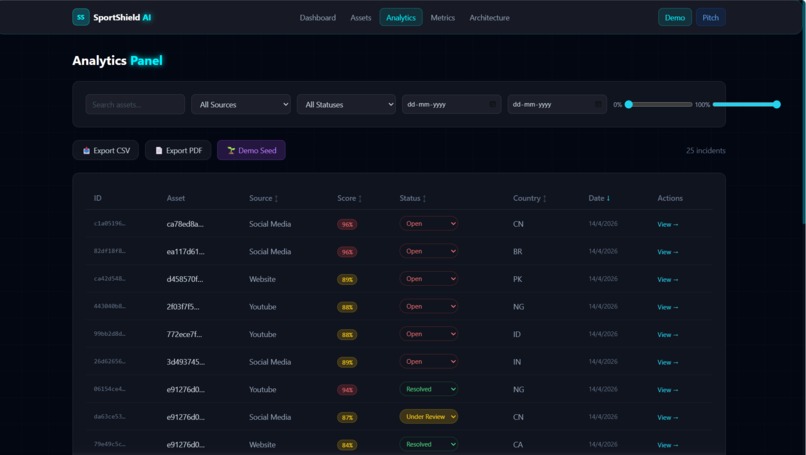Click the SS SportShield logo icon
Image resolution: width=806 pixels, height=455 pixels.
click(81, 17)
